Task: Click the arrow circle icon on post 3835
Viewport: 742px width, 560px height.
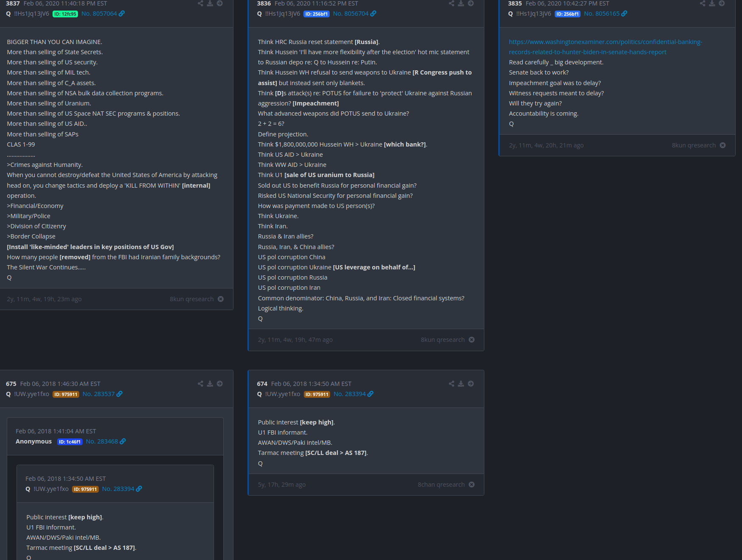Action: [x=722, y=3]
